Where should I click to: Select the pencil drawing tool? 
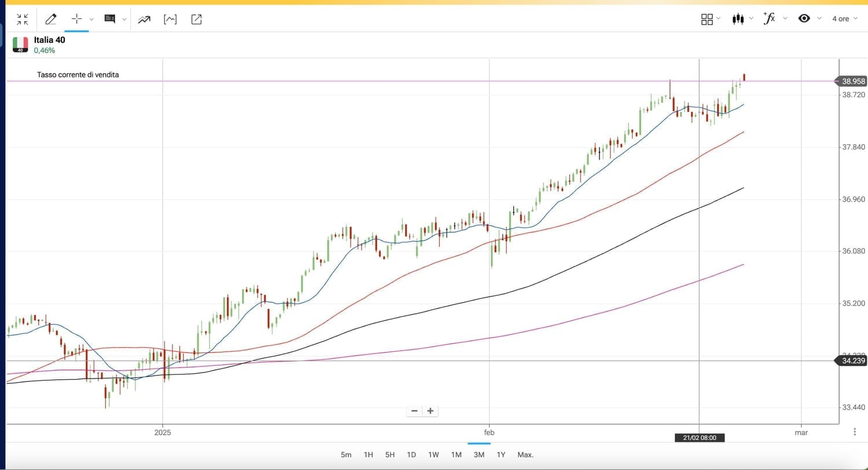(x=51, y=19)
